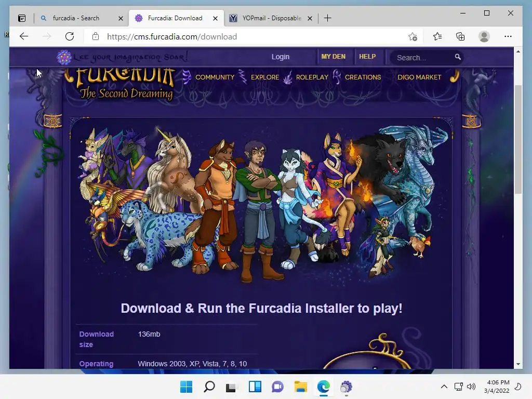Viewport: 532px width, 399px height.
Task: Open the notification moon icon
Action: (x=518, y=387)
